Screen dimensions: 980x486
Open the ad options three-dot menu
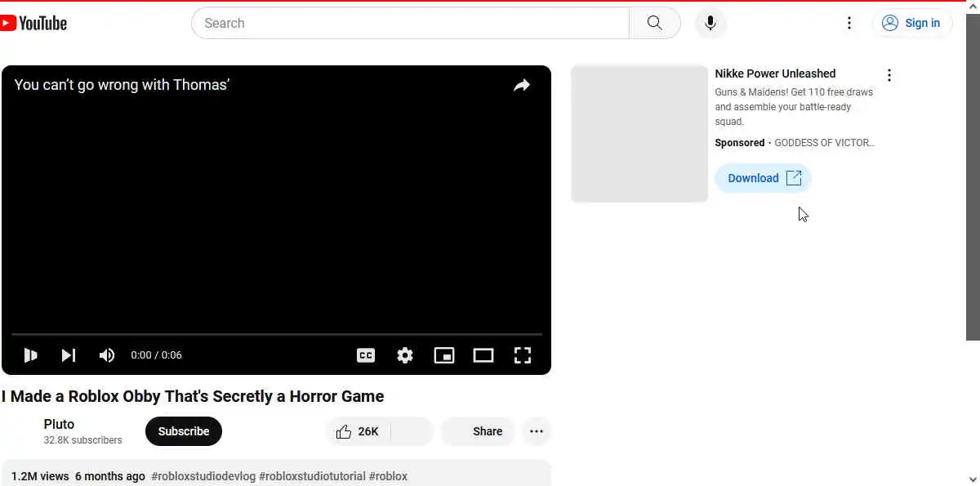coord(889,75)
